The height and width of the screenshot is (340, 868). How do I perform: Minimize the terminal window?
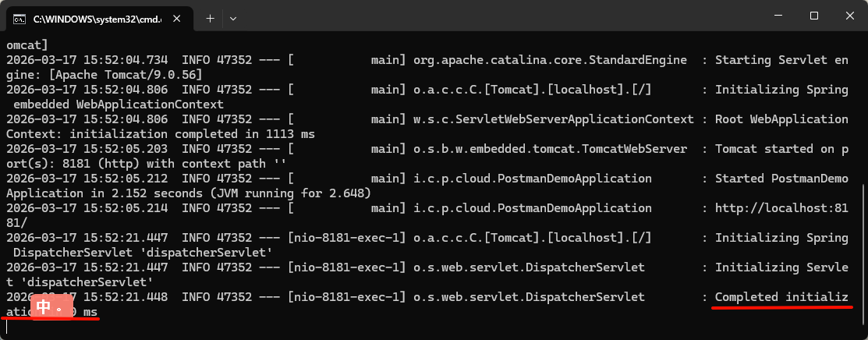click(776, 16)
